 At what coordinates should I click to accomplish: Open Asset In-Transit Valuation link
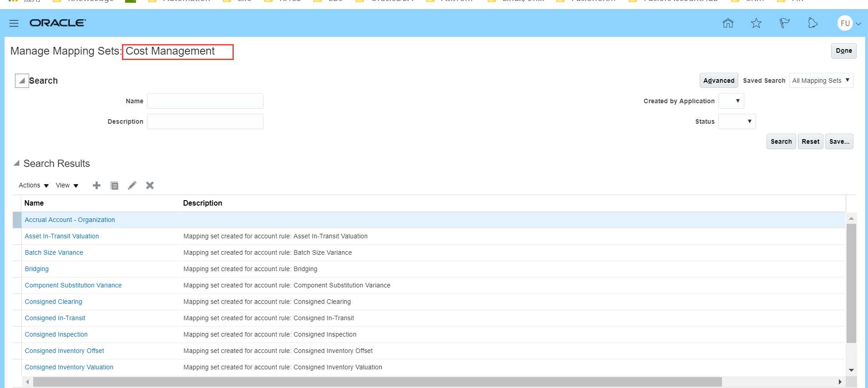tap(62, 236)
